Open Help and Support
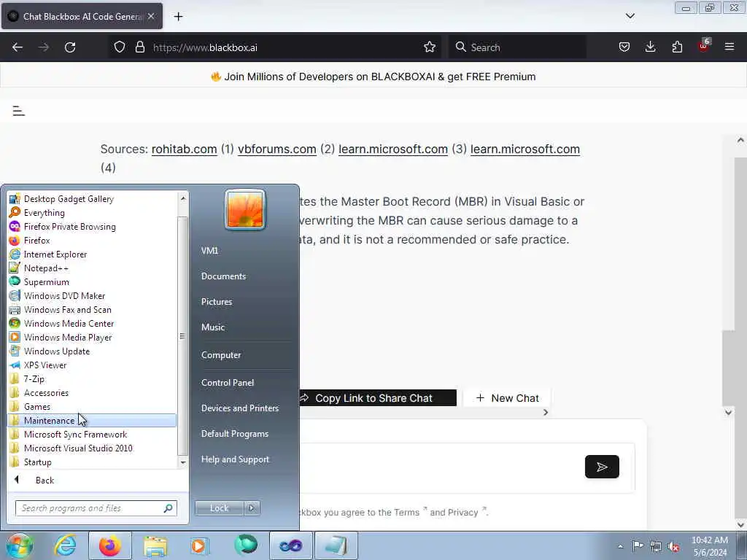Screen dimensions: 747x560 [235, 459]
